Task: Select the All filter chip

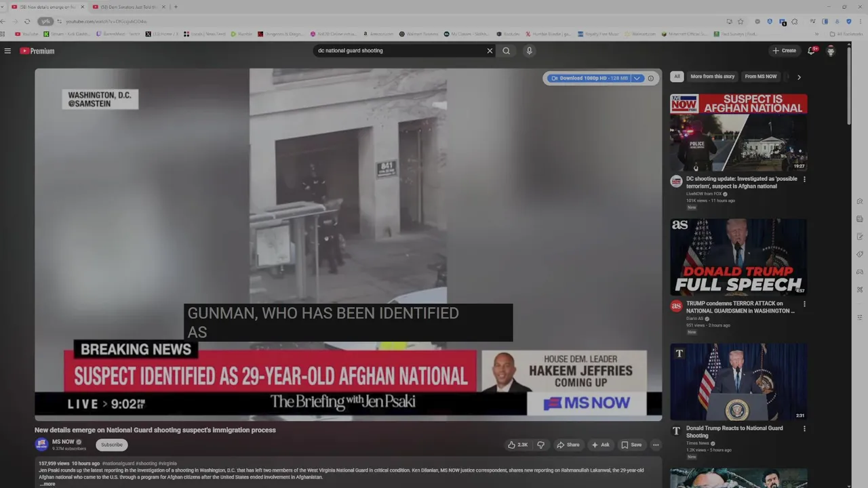Action: pyautogui.click(x=677, y=77)
